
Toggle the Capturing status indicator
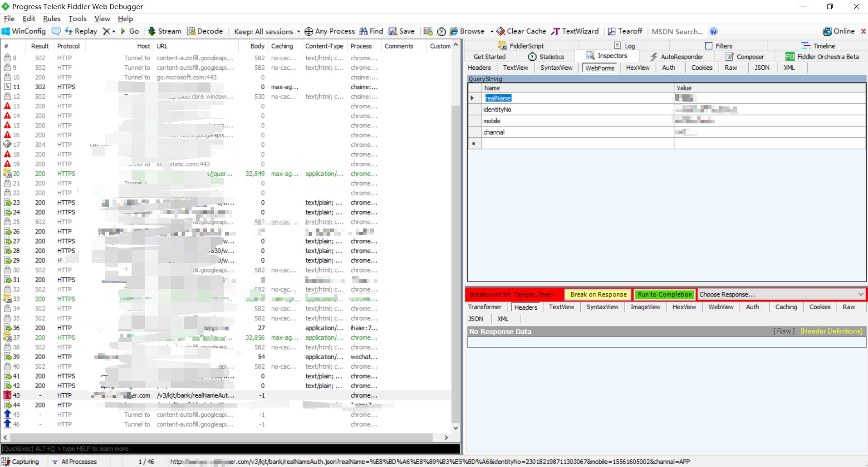20,462
